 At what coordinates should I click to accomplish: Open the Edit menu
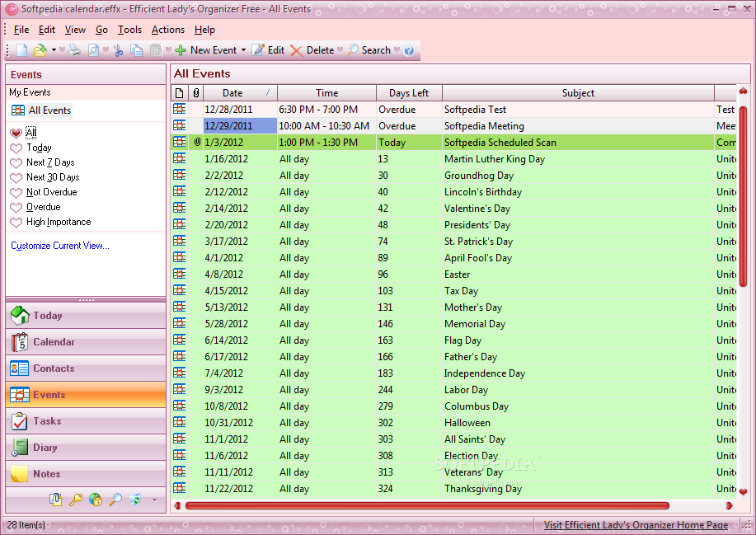coord(47,30)
